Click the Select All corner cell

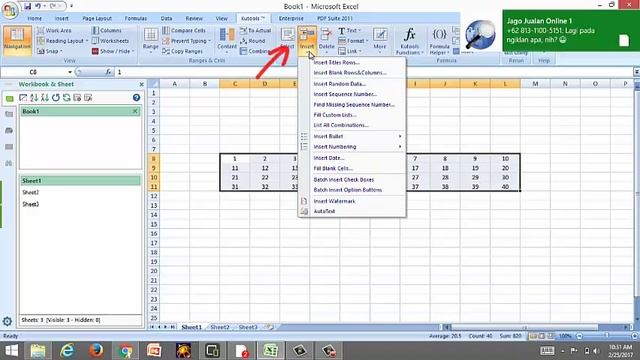point(153,84)
